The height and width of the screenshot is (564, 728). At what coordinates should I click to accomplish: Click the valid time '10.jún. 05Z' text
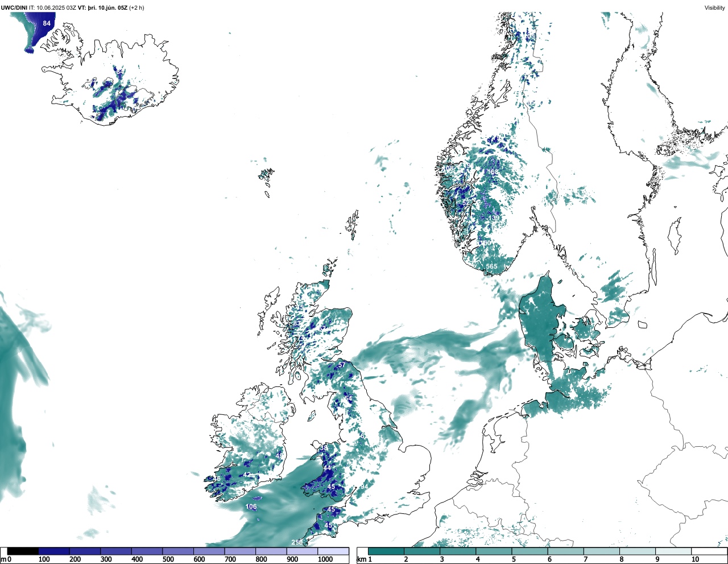tap(112, 8)
